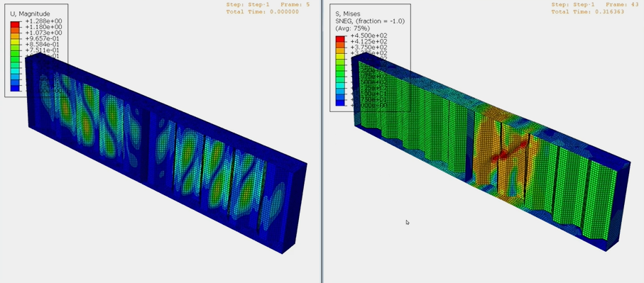Select the +4.500e+02 legend value

coord(369,35)
